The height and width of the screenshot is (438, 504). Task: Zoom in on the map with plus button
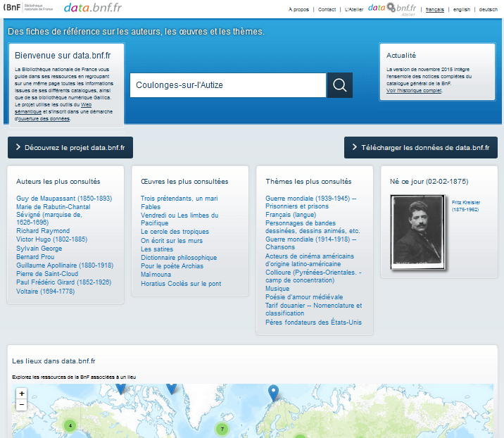click(22, 394)
